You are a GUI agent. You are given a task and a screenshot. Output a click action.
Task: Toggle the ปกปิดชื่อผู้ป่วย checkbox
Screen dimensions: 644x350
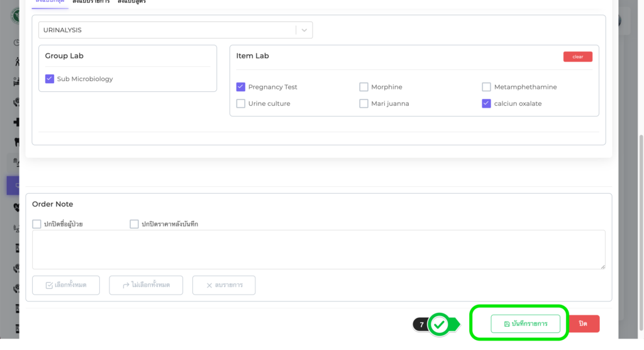(x=37, y=223)
